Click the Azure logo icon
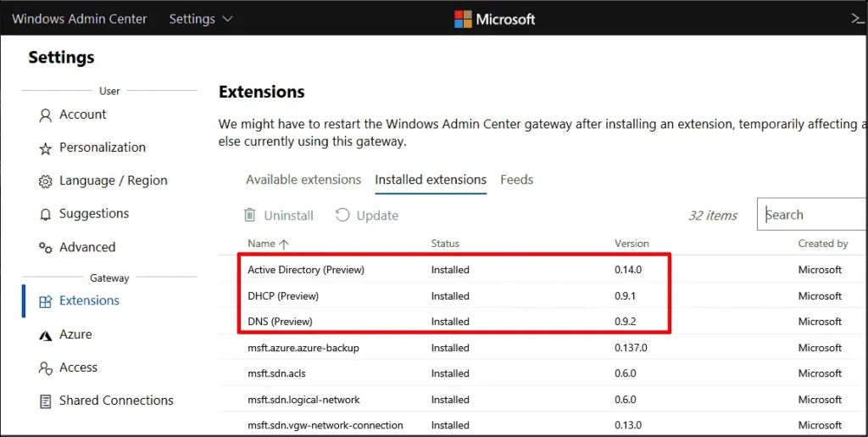This screenshot has width=868, height=437. (x=46, y=335)
